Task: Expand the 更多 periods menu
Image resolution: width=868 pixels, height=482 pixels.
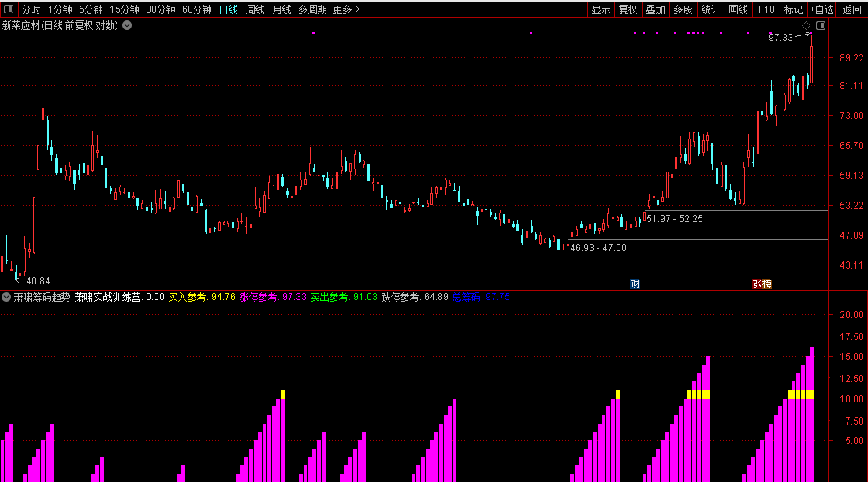Action: tap(347, 9)
